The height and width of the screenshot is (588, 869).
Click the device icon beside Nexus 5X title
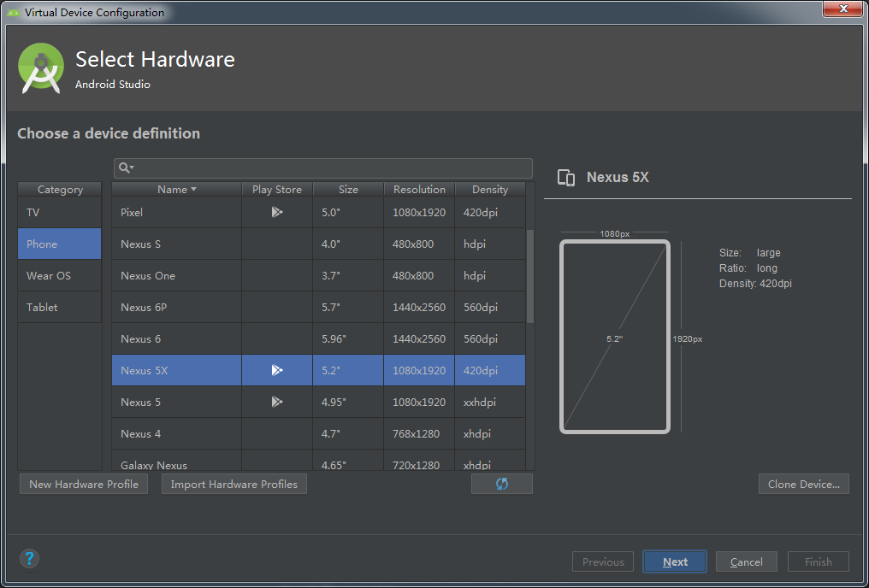(566, 178)
